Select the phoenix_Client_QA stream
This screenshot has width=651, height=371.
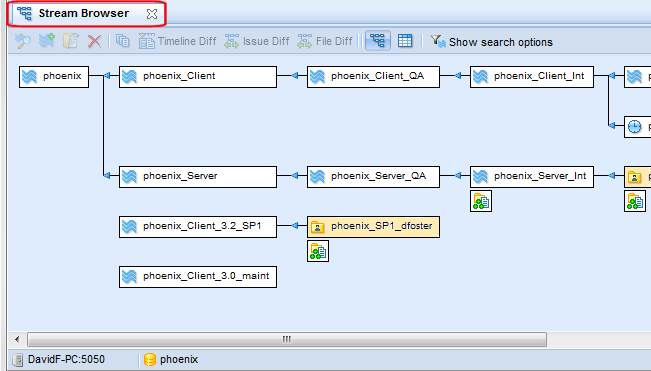(373, 76)
